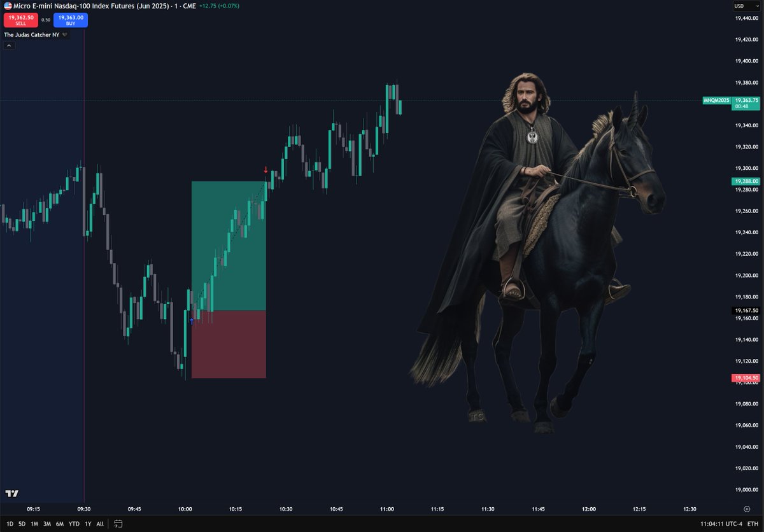
Task: Collapse the indicator legend with the chevron arrow
Action: (x=8, y=46)
